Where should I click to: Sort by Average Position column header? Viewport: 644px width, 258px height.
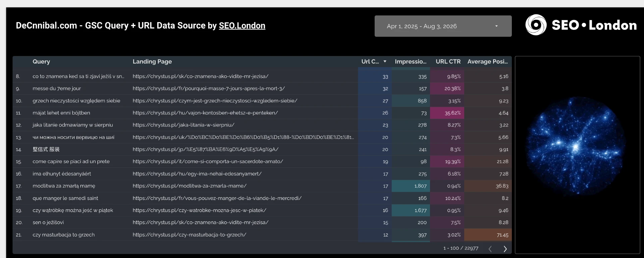[488, 61]
